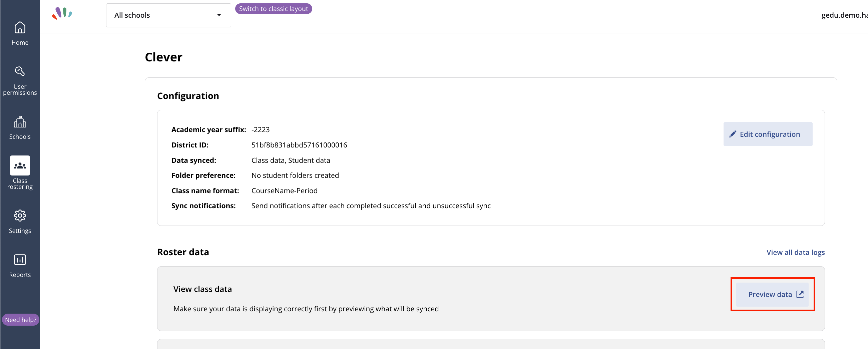The image size is (868, 349).
Task: Click the 'Class name format:' label
Action: click(205, 191)
